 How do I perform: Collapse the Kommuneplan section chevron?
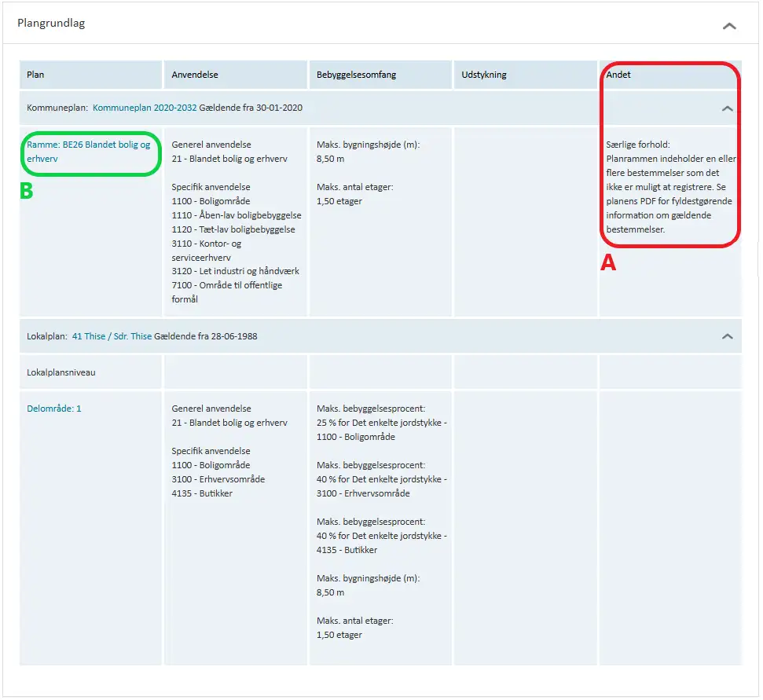[728, 108]
